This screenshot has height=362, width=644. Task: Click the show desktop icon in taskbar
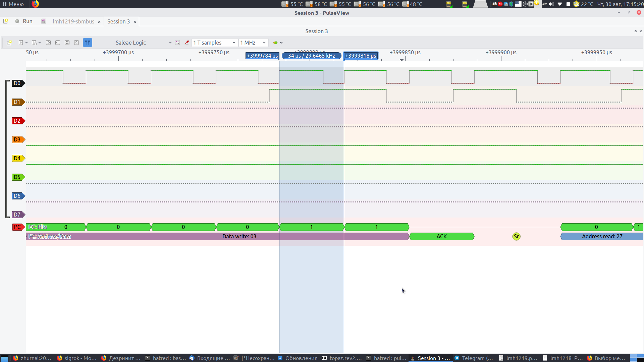[x=4, y=358]
